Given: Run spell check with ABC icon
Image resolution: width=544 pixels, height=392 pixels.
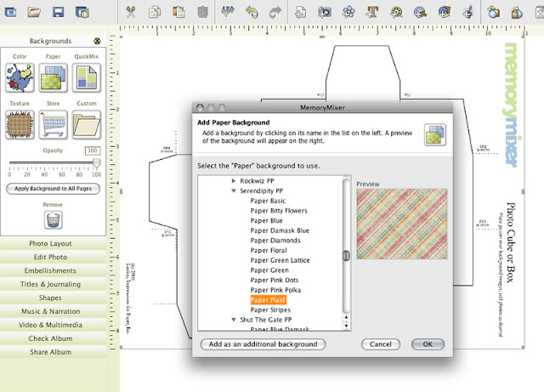Looking at the screenshot, I should pyautogui.click(x=227, y=11).
